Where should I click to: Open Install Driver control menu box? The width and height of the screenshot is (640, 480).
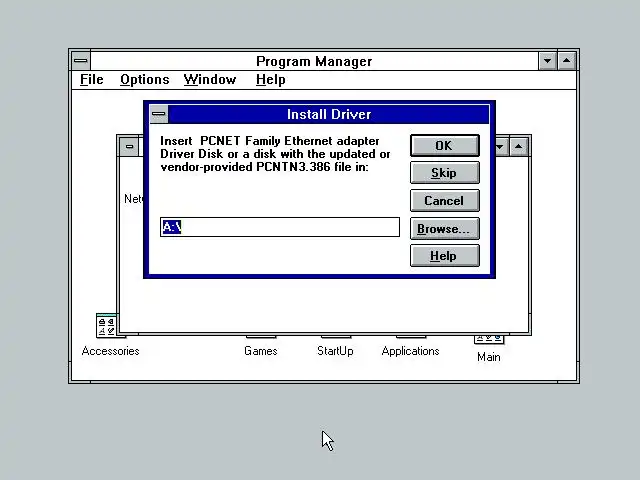(159, 114)
